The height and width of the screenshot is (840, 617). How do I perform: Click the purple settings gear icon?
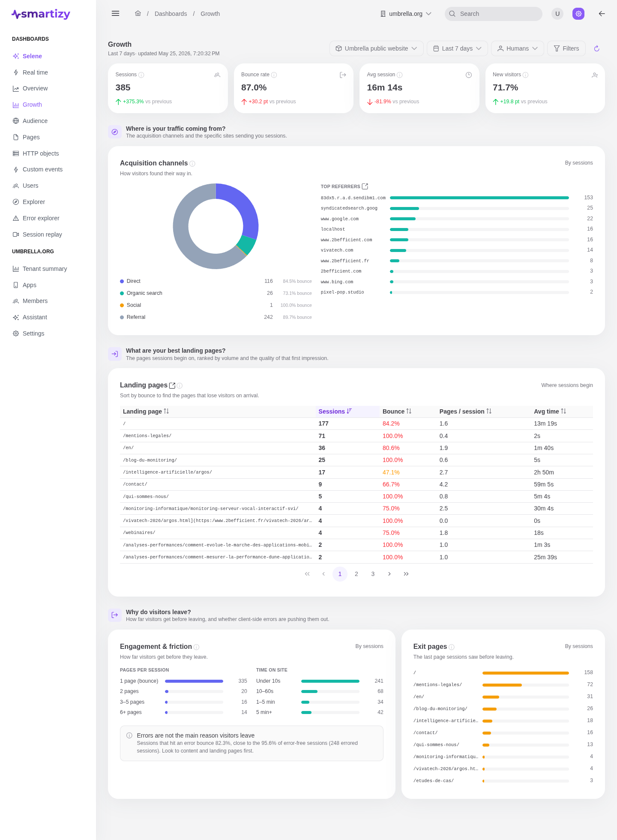click(x=578, y=14)
